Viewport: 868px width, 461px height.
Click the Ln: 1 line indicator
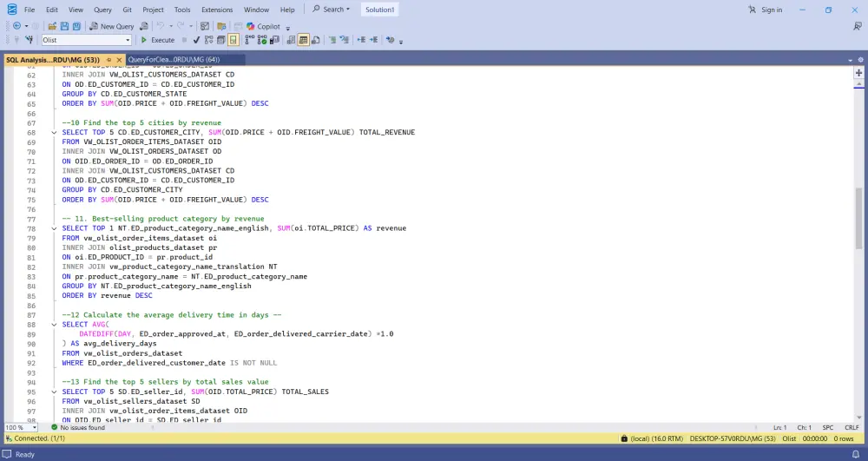pyautogui.click(x=779, y=427)
